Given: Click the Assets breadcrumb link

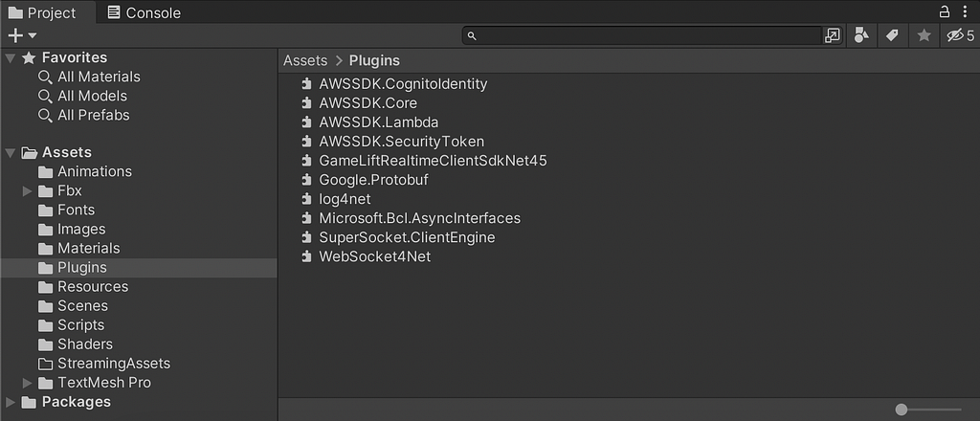Looking at the screenshot, I should coord(305,60).
